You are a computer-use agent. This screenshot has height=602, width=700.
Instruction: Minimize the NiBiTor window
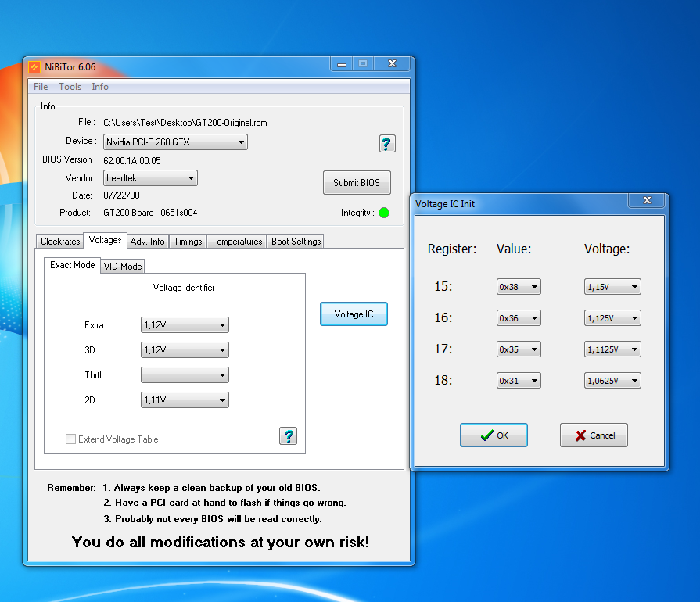pyautogui.click(x=342, y=64)
